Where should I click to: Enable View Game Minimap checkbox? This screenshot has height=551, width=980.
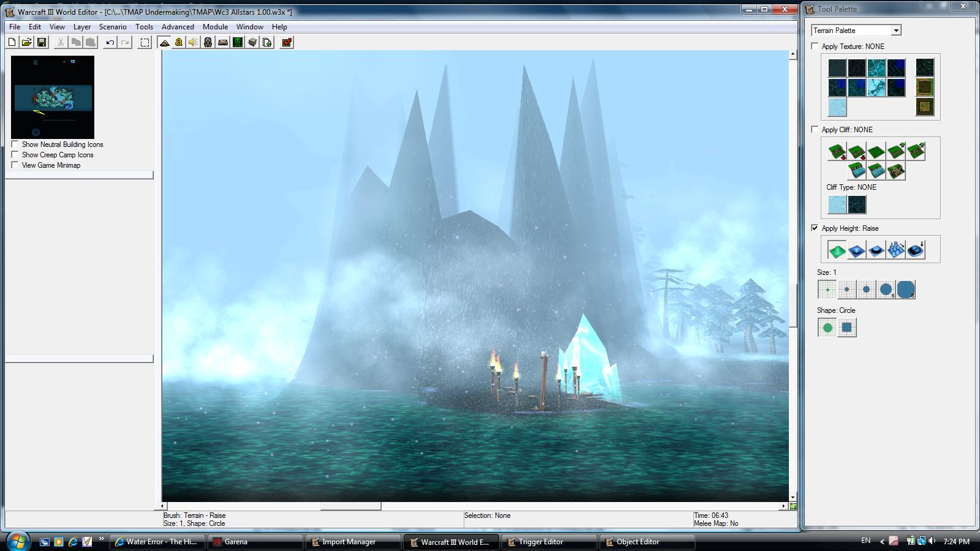[x=15, y=165]
